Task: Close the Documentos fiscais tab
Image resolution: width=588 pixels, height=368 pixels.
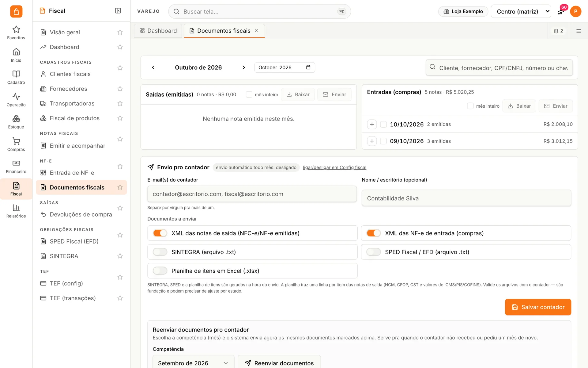Action: click(x=256, y=31)
